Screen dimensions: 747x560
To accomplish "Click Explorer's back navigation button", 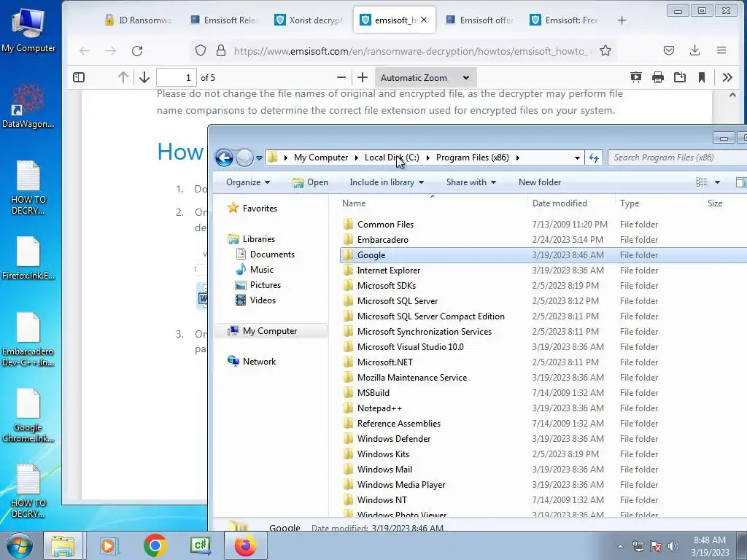I will click(224, 157).
